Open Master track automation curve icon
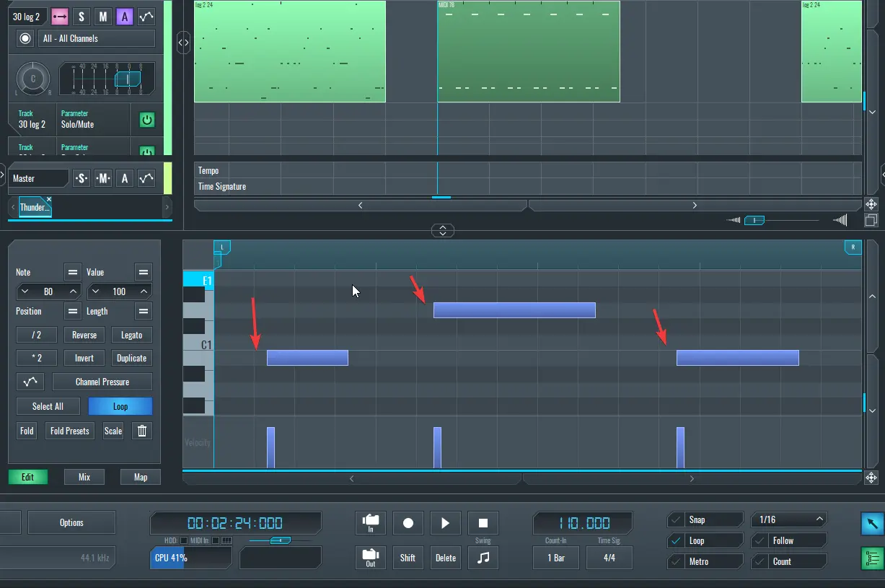 tap(146, 178)
